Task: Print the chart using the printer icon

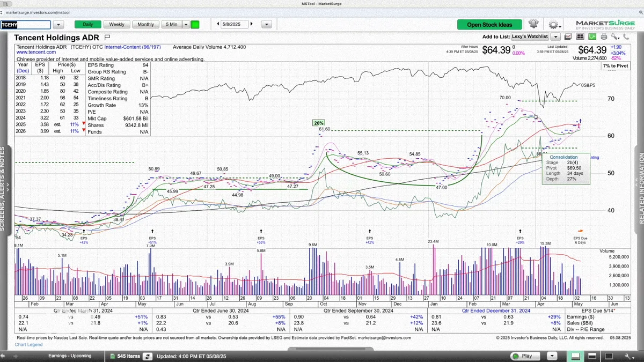Action: (x=604, y=36)
